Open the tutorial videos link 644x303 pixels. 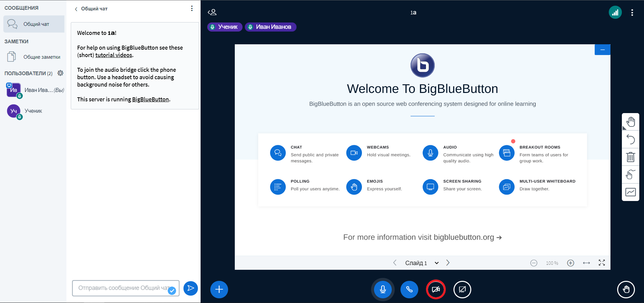114,55
